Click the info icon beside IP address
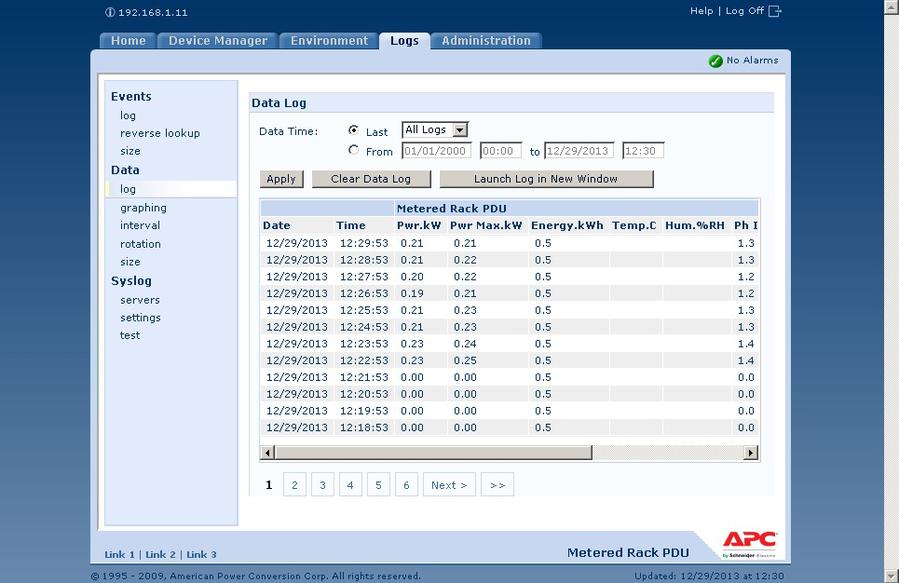 pos(110,12)
